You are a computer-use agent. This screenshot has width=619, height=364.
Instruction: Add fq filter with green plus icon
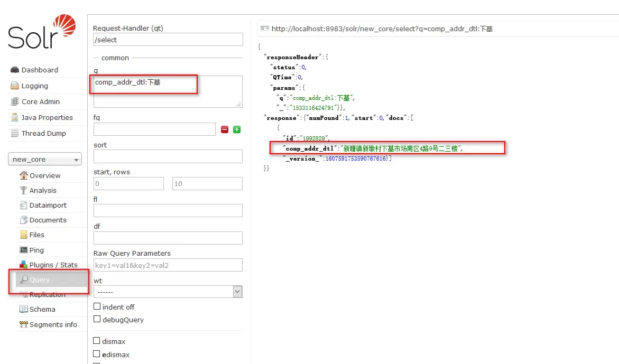237,129
